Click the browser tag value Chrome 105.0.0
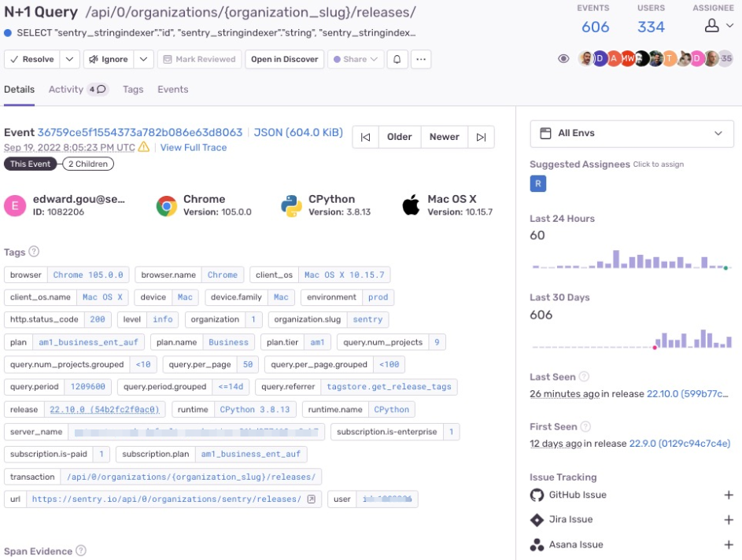The width and height of the screenshot is (742, 560). [x=88, y=274]
